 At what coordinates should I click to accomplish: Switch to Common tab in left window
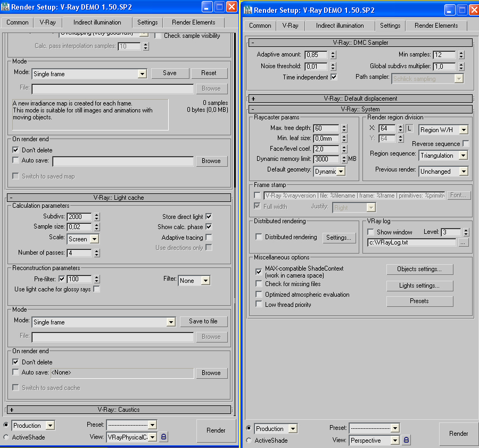click(x=18, y=22)
